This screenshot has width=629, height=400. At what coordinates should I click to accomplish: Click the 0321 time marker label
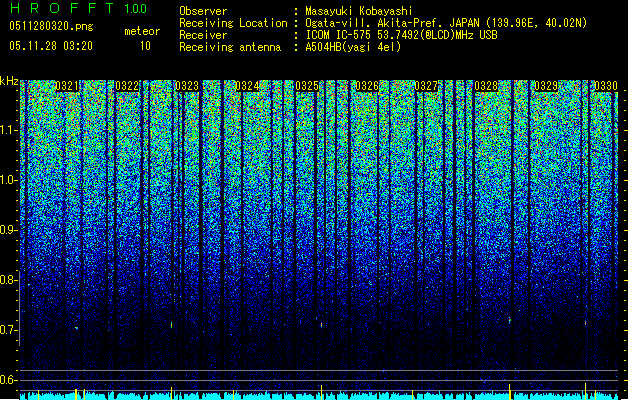(x=67, y=86)
